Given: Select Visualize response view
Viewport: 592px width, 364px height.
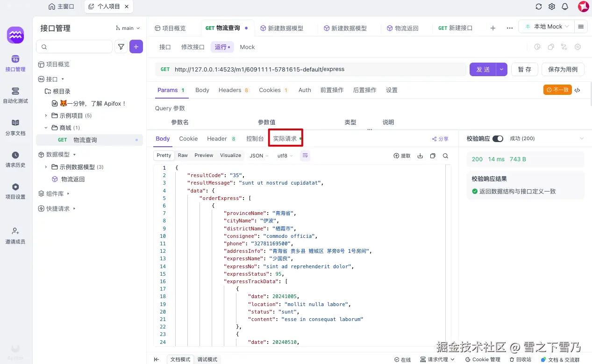Looking at the screenshot, I should coord(230,156).
